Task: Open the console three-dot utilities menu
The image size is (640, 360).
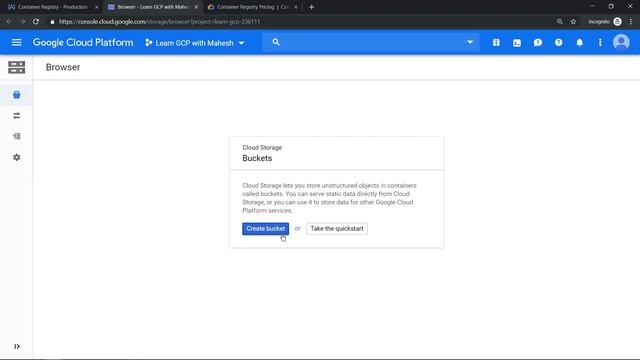Action: 600,42
